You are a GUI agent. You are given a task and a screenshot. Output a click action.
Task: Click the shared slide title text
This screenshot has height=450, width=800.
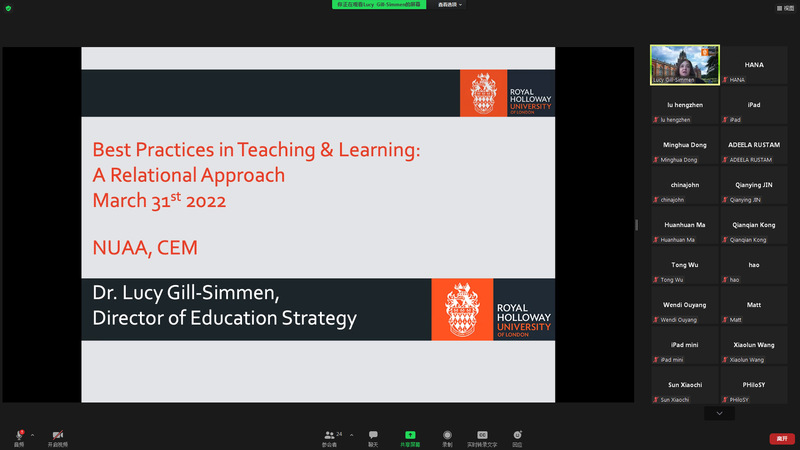[x=256, y=174]
